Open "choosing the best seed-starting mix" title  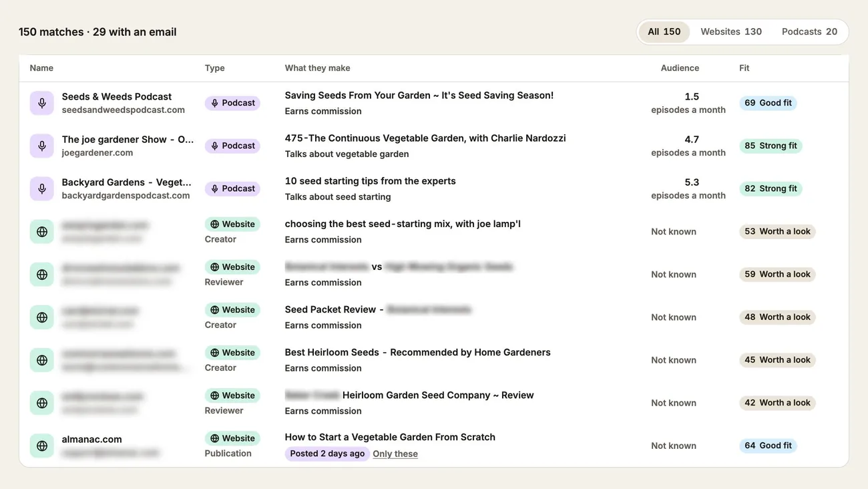coord(403,223)
